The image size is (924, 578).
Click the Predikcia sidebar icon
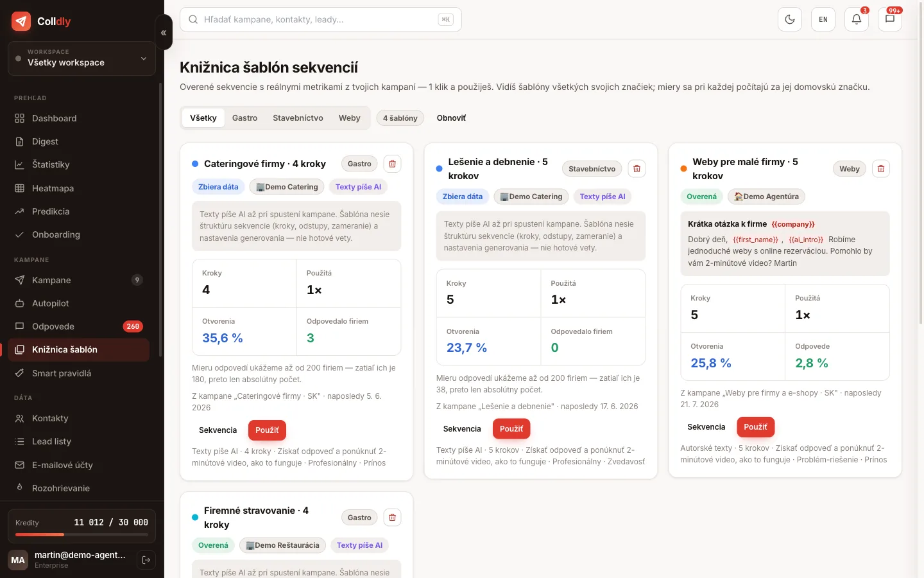pyautogui.click(x=19, y=211)
